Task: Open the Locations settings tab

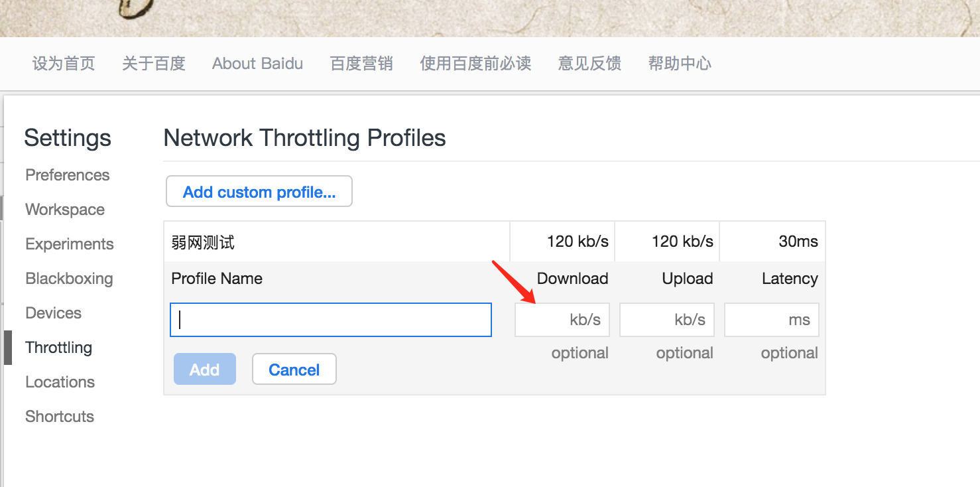Action: coord(60,382)
